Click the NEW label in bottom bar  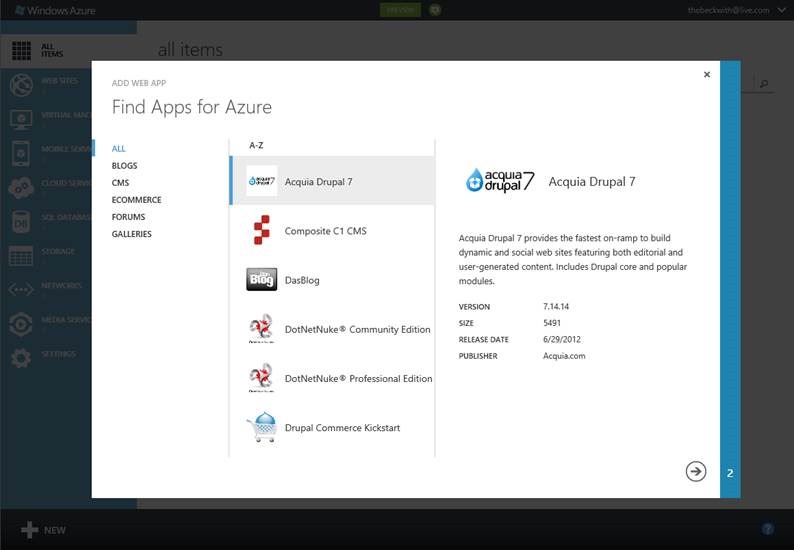(x=55, y=530)
